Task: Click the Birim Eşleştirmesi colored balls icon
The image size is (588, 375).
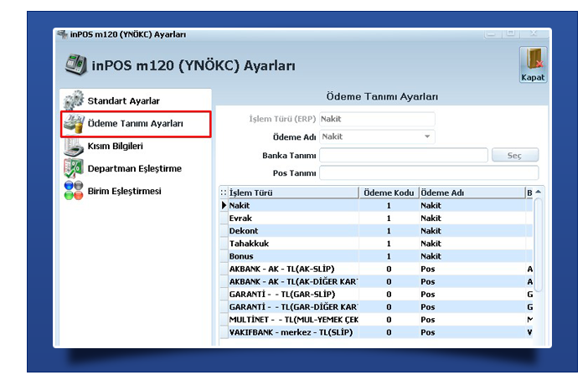Action: pos(73,190)
